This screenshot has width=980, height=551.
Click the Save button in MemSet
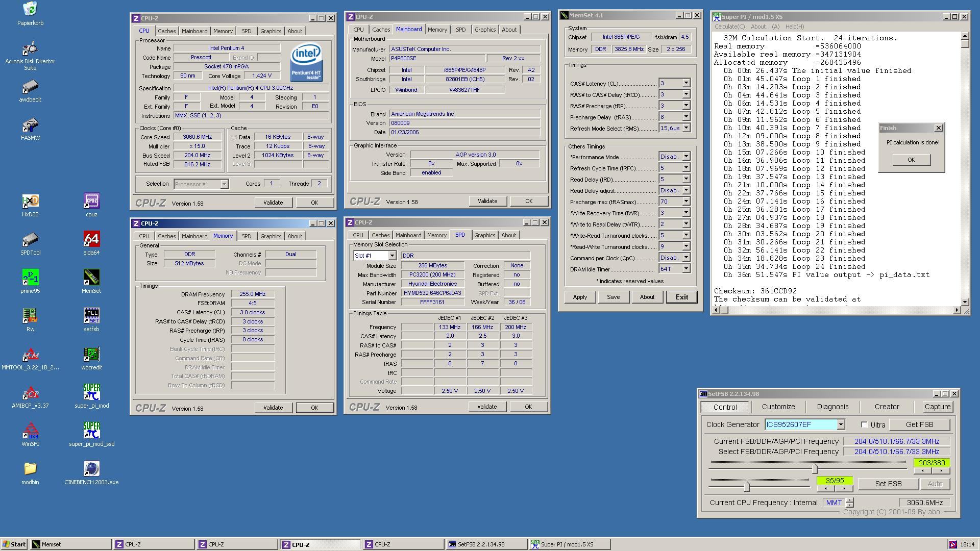point(613,297)
